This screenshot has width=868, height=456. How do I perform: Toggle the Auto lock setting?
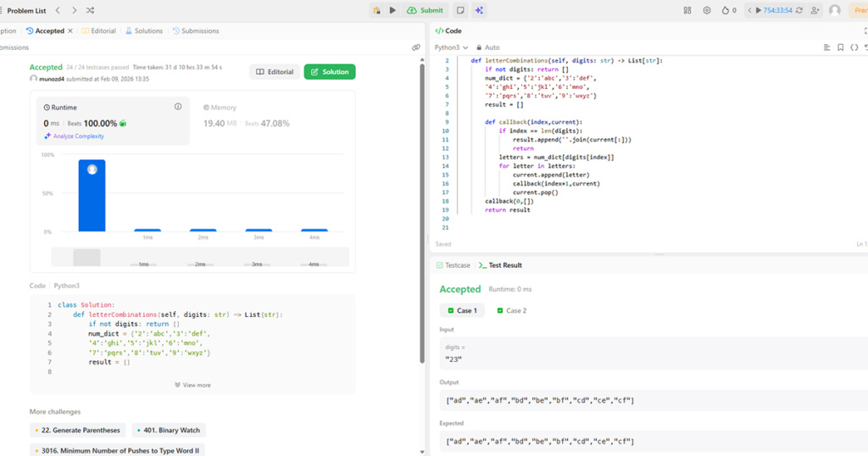click(x=488, y=47)
